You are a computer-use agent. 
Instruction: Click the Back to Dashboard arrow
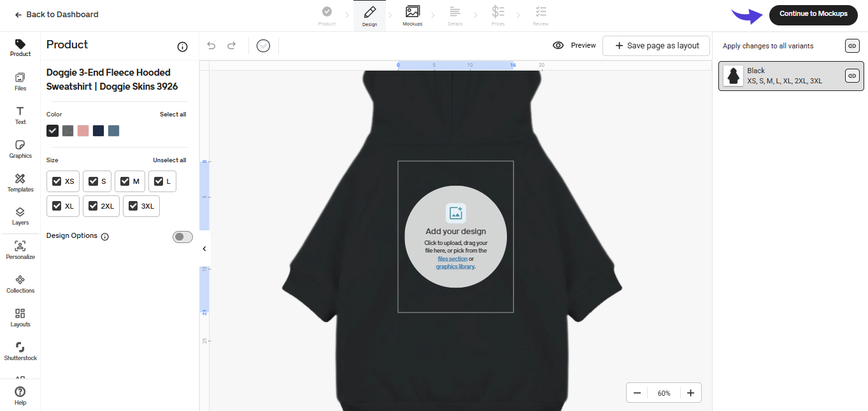point(18,14)
